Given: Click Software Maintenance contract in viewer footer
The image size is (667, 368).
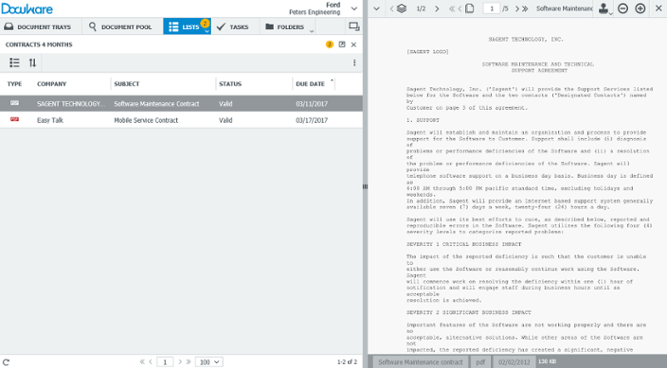Looking at the screenshot, I should tap(420, 362).
